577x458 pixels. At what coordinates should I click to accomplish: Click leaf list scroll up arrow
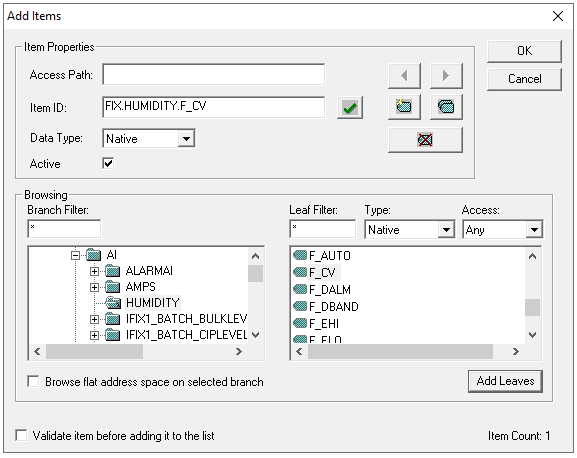coord(532,256)
